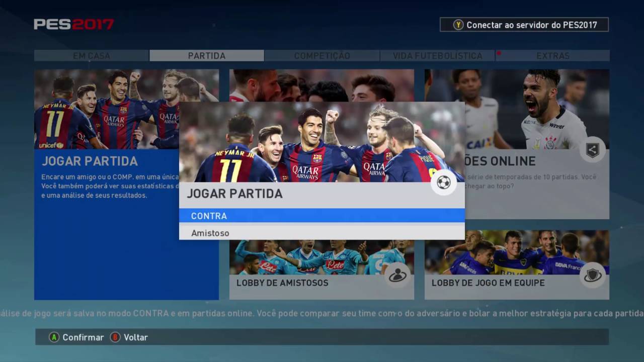Viewport: 644px width, 362px height.
Task: Select the CONTRA match option
Action: coord(322,216)
